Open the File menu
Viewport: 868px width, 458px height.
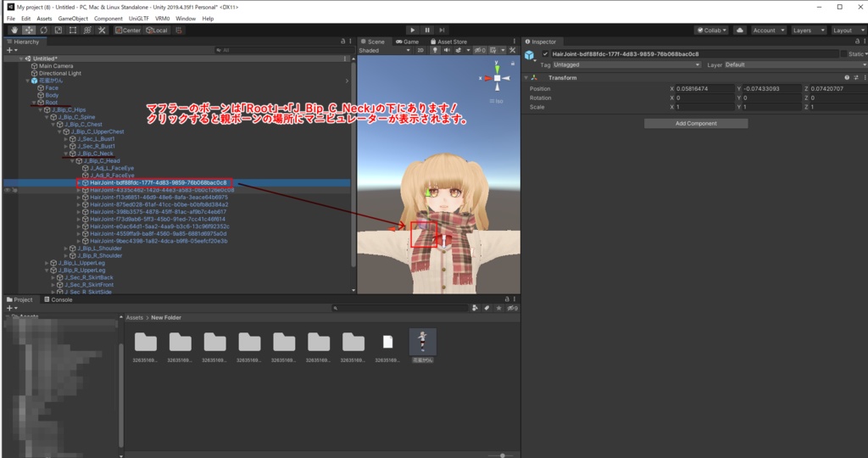click(x=10, y=19)
